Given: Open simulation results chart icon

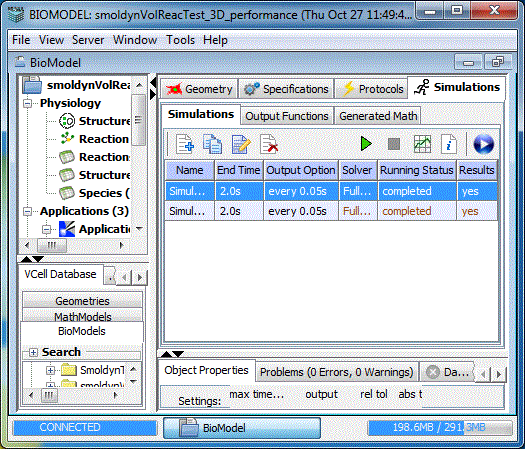Looking at the screenshot, I should pos(422,144).
